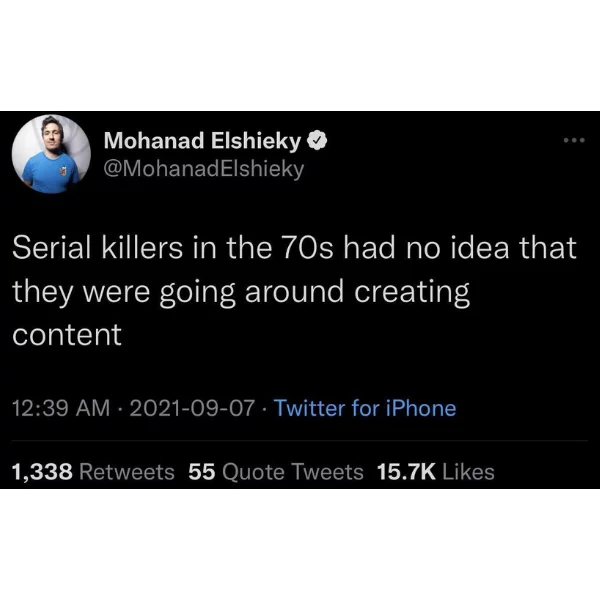
Task: Click the verified badge beside Mohanad Elshieky
Action: pyautogui.click(x=317, y=141)
